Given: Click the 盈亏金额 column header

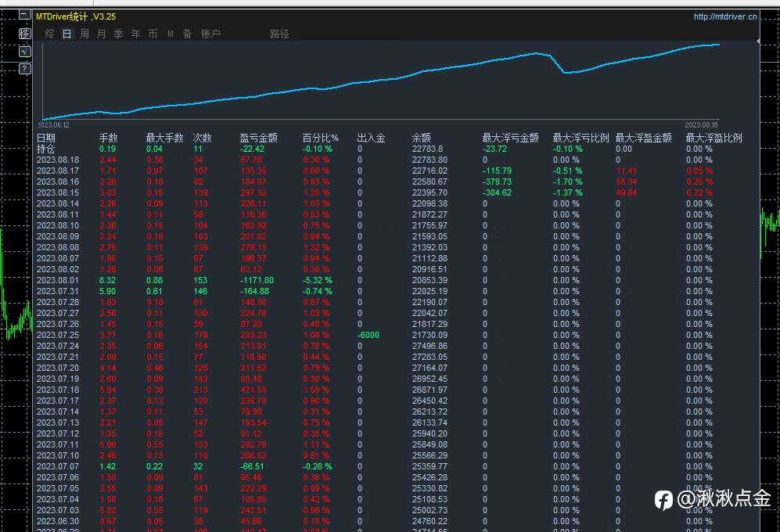Looking at the screenshot, I should tap(259, 138).
